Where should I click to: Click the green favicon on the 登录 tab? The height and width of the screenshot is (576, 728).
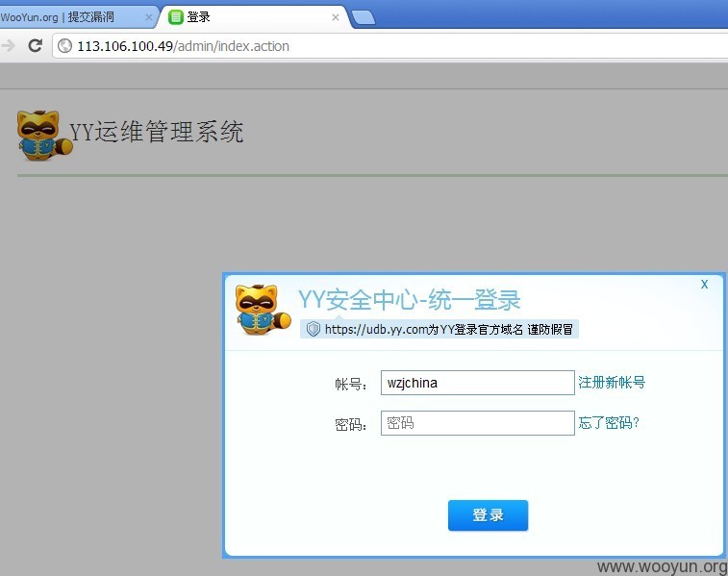point(175,17)
